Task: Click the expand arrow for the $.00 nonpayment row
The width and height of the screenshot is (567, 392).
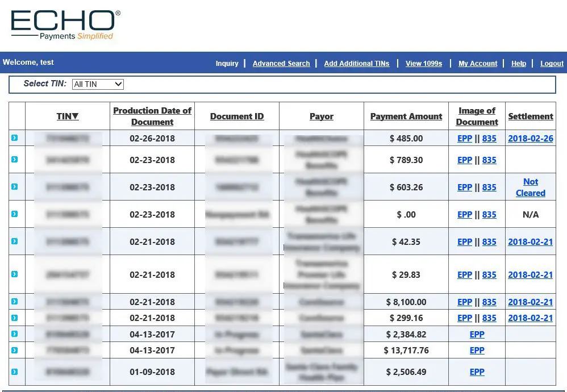Action: pos(15,214)
